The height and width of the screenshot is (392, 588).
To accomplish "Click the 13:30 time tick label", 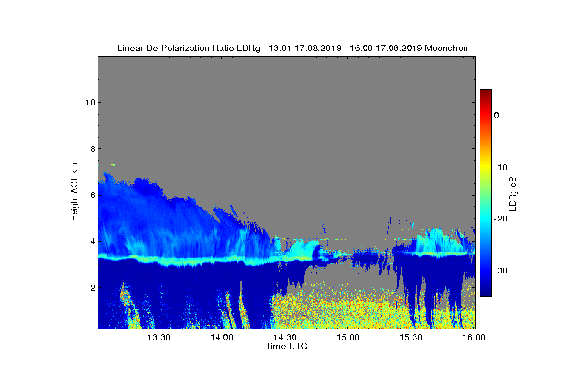I will [x=159, y=337].
